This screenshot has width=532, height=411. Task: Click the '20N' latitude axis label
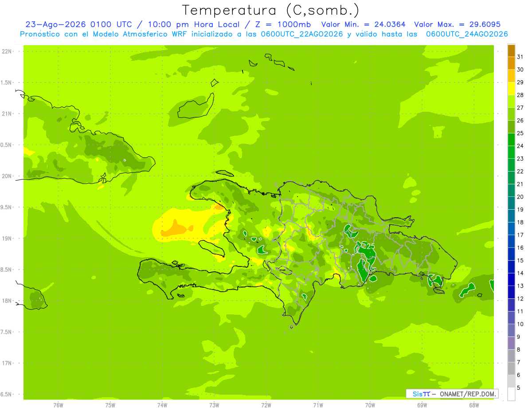click(7, 176)
